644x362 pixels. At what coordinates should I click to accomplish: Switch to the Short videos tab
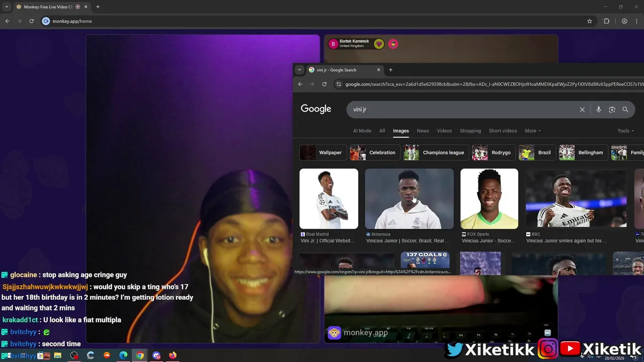[x=503, y=131]
